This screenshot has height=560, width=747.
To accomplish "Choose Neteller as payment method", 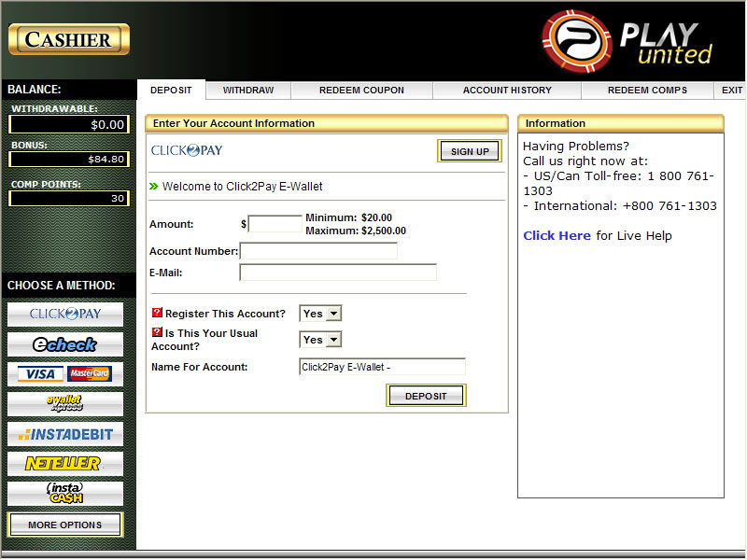I will [65, 464].
